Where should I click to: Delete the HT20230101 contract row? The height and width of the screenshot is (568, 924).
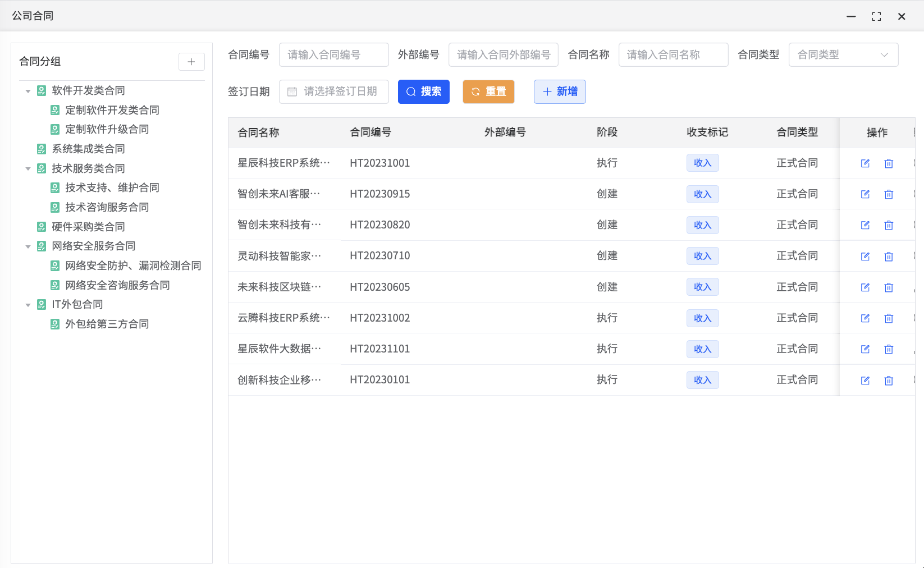click(x=889, y=381)
